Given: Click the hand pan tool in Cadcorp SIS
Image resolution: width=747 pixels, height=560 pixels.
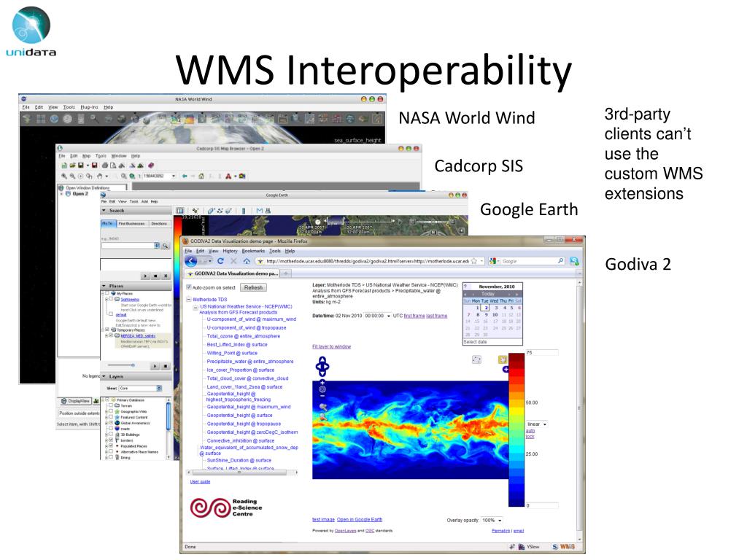Looking at the screenshot, I should [x=99, y=176].
